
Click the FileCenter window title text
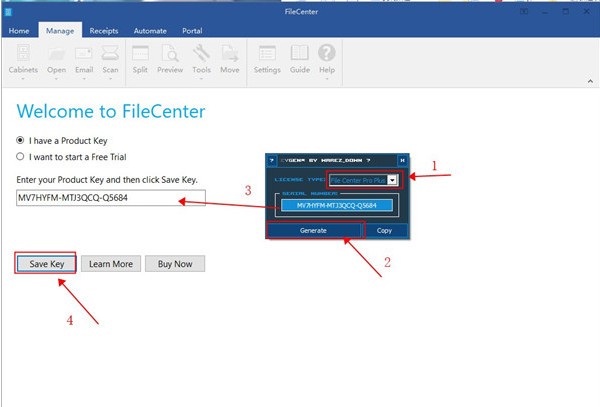tap(301, 12)
